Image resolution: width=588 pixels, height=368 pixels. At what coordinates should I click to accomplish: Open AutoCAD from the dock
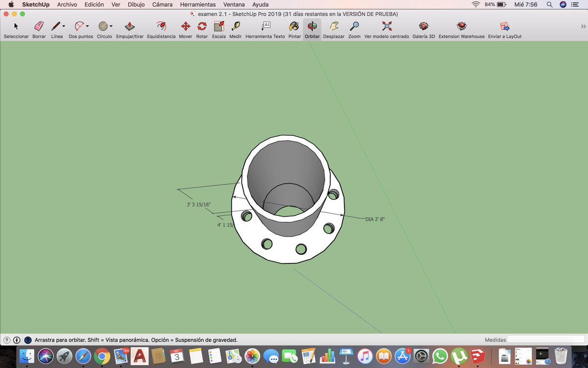coord(140,355)
